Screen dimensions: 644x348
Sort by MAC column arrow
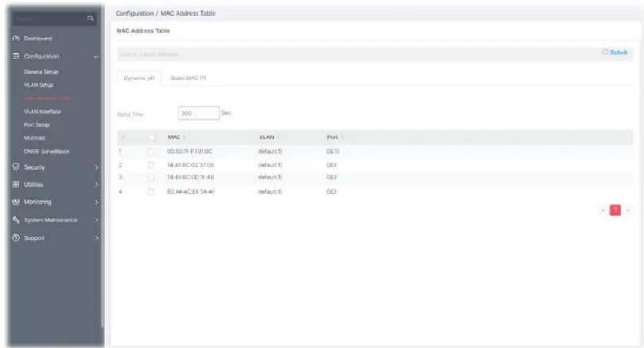coord(185,138)
